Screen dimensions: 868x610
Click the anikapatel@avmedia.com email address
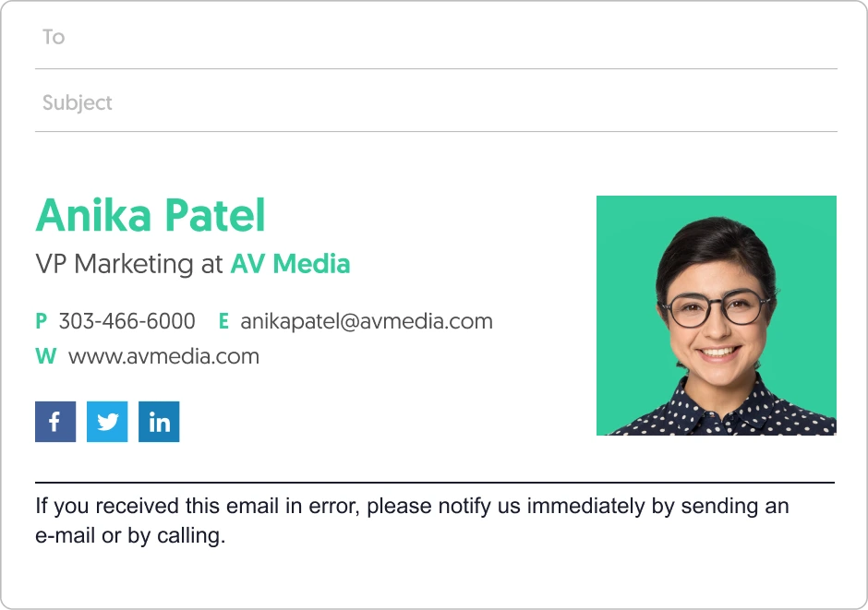[x=367, y=321]
